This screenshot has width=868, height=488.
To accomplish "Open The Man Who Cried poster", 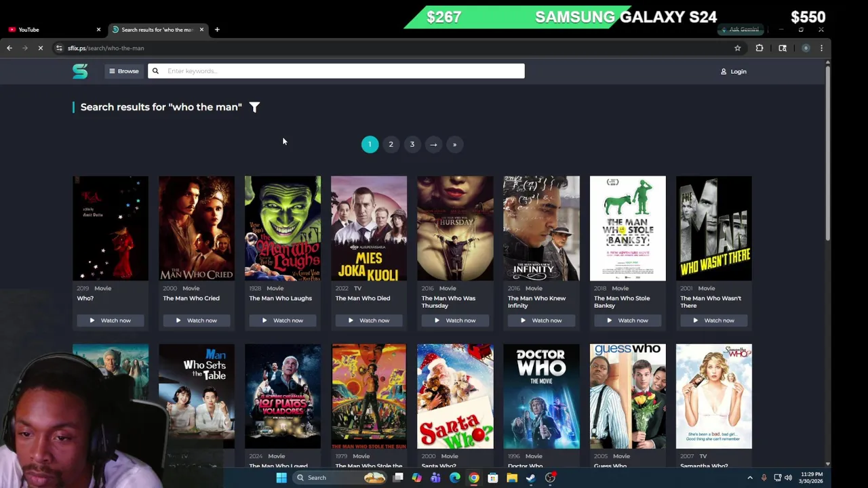I will click(x=197, y=228).
